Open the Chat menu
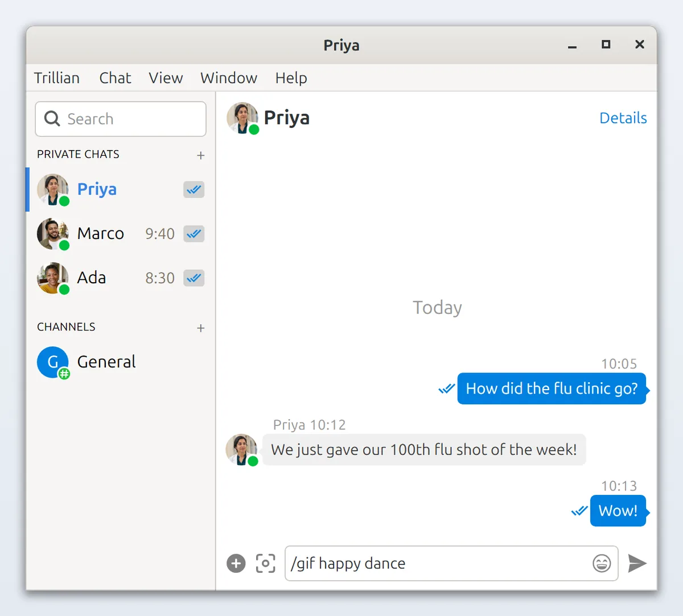 pyautogui.click(x=115, y=78)
